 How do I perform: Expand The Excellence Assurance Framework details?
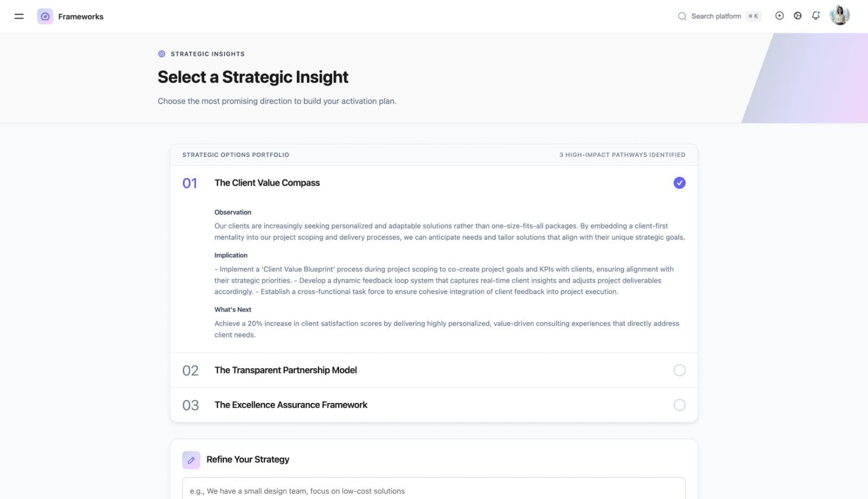(291, 405)
